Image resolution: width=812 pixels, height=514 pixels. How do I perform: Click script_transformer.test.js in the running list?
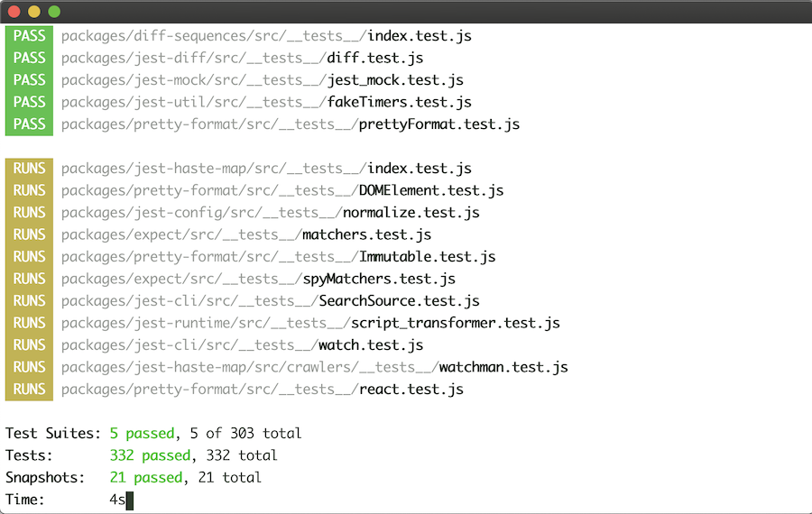[455, 323]
